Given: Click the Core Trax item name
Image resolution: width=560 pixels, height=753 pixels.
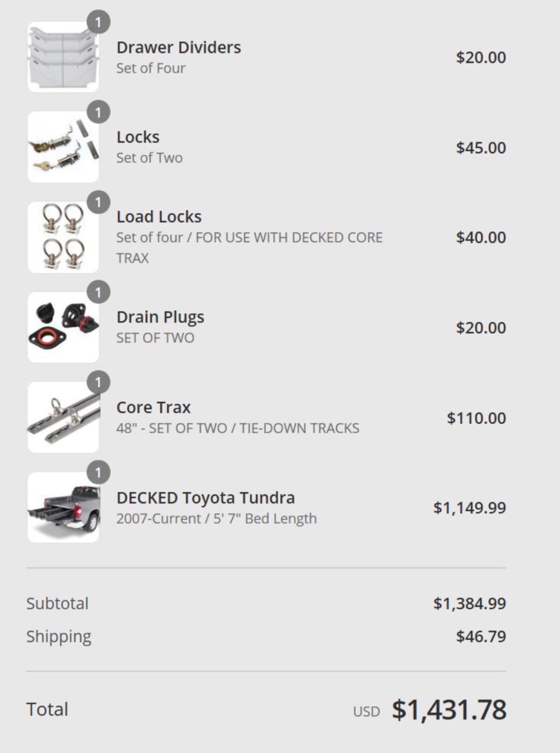Looking at the screenshot, I should [154, 407].
